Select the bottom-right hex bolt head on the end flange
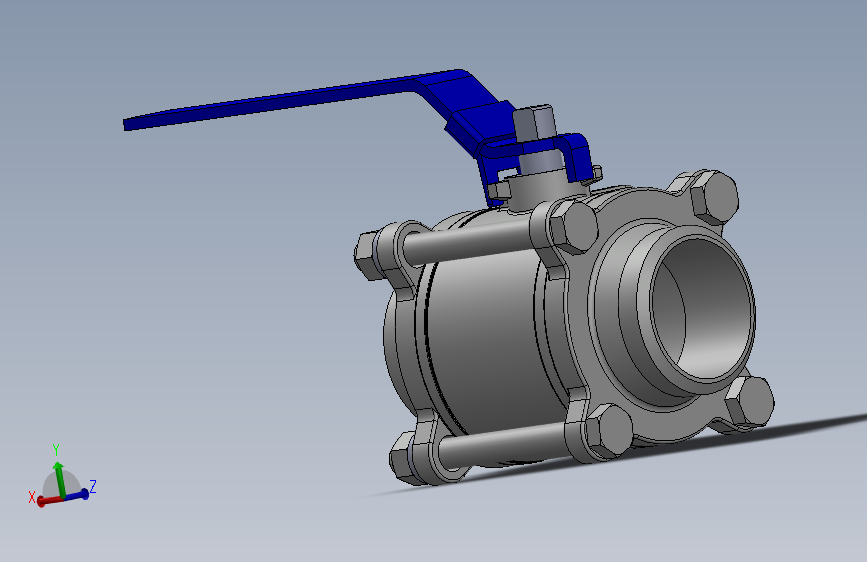The height and width of the screenshot is (562, 867). 750,402
